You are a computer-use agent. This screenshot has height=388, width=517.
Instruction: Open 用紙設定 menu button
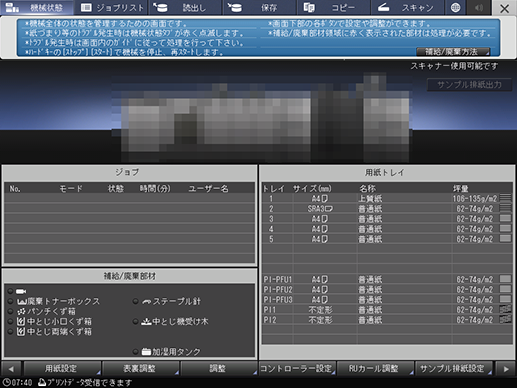pos(62,368)
